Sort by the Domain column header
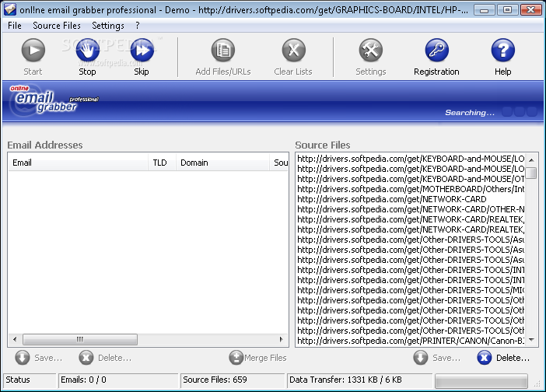This screenshot has width=546, height=392. click(x=223, y=163)
